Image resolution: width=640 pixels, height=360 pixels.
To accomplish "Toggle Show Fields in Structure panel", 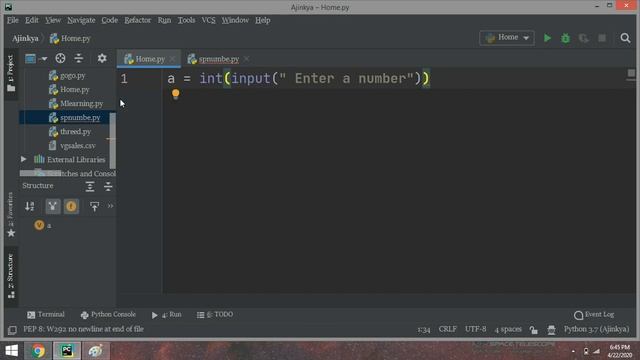I will (x=71, y=206).
